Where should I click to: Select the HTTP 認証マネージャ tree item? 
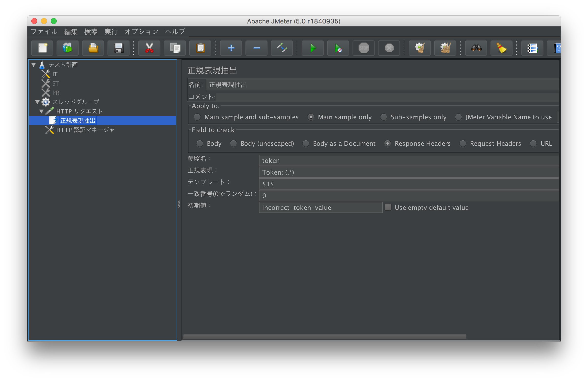pyautogui.click(x=85, y=130)
